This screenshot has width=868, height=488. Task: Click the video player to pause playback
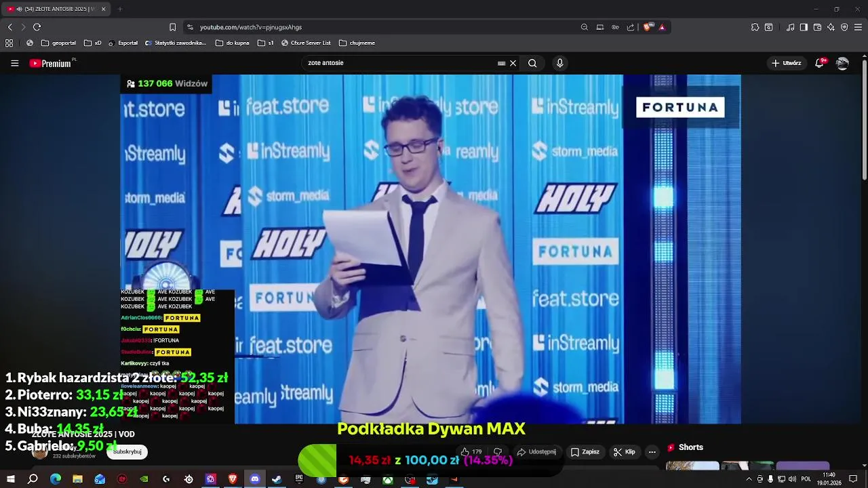click(431, 249)
